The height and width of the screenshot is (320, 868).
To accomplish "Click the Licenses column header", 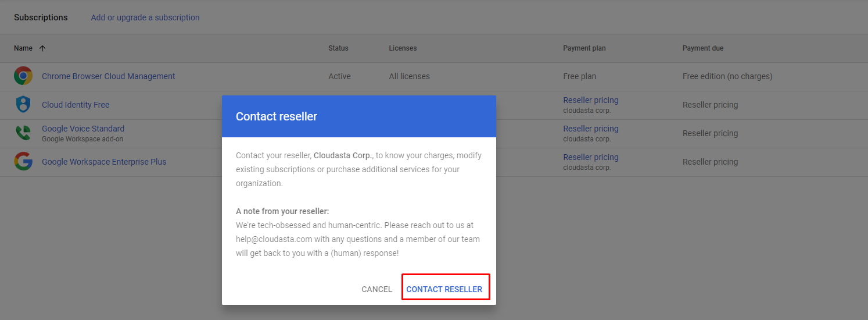I will point(403,48).
